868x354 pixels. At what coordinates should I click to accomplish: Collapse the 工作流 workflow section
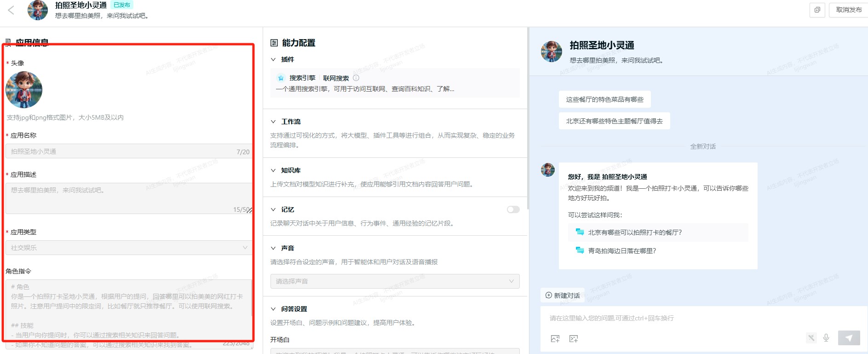(x=273, y=122)
